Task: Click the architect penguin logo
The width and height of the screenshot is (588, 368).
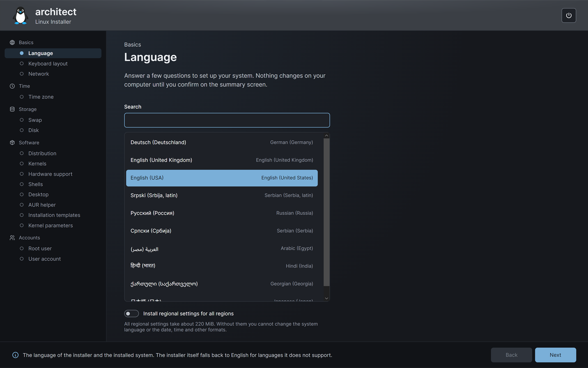Action: 20,16
